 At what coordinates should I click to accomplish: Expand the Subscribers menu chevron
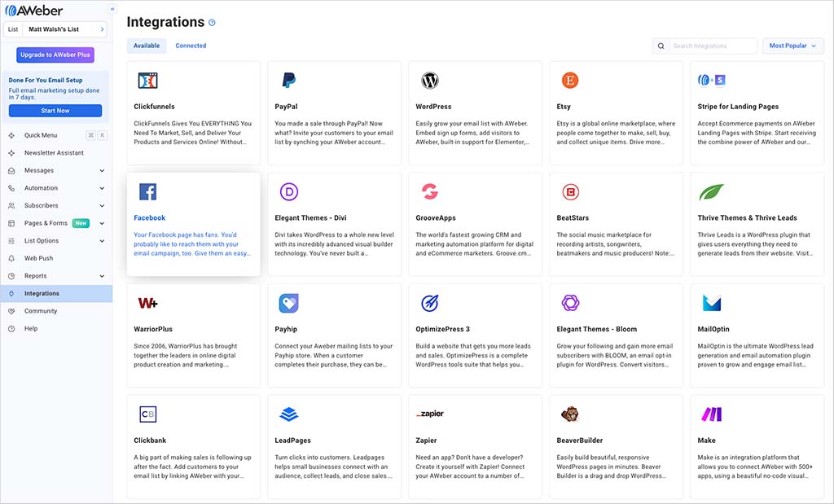[102, 206]
